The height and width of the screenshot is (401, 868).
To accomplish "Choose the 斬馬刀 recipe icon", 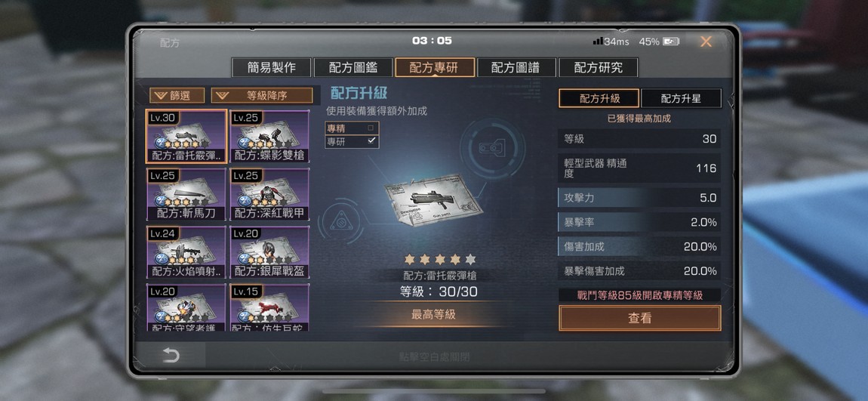I will coord(186,194).
